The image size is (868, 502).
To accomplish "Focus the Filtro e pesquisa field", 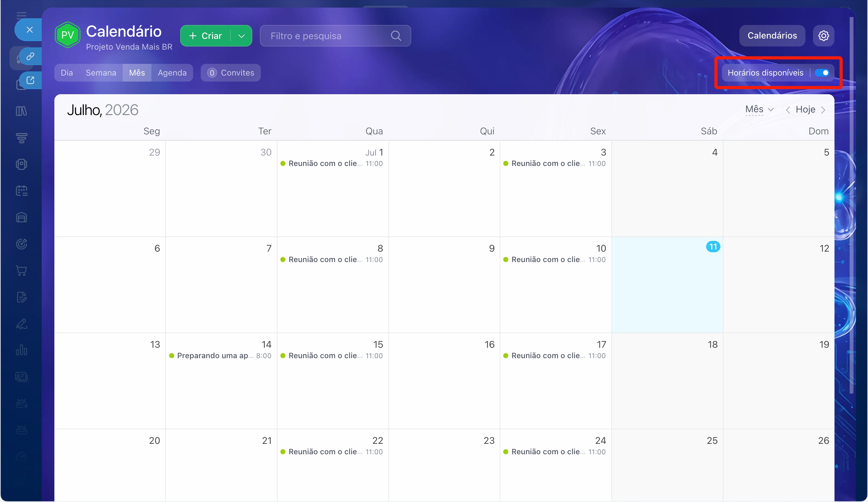I will pyautogui.click(x=335, y=35).
